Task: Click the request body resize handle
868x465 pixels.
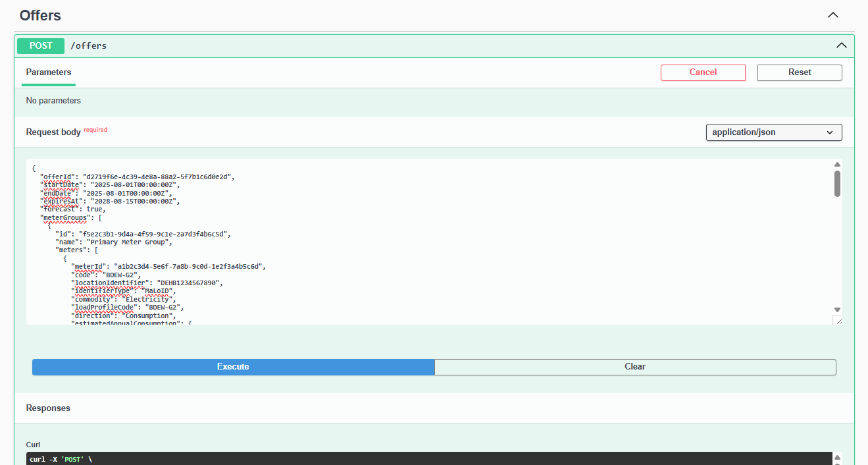Action: [837, 320]
